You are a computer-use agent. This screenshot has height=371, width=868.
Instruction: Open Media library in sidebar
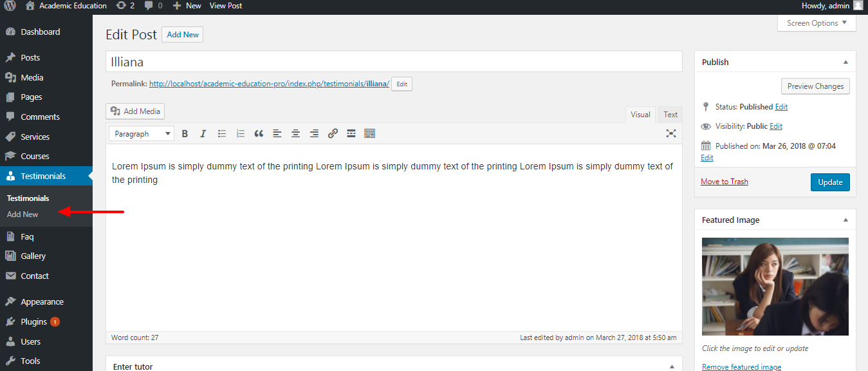click(x=46, y=77)
